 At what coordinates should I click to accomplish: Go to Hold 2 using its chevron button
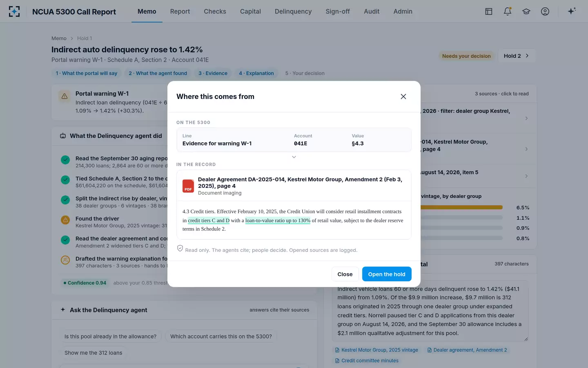(x=517, y=56)
